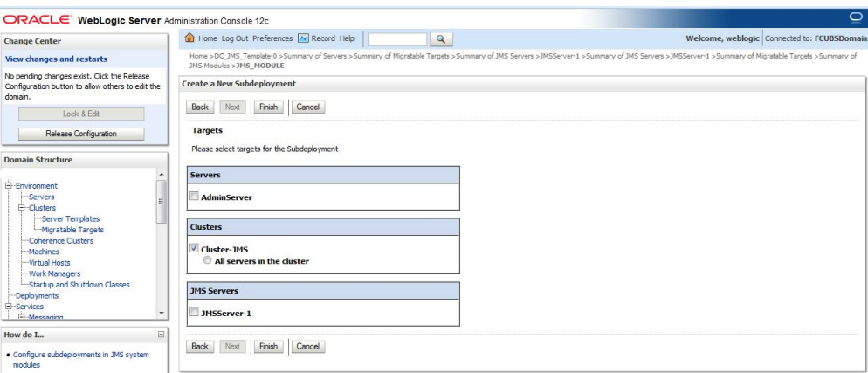Click the disabled Lock & Edit button
Screen dimensions: 868x373
[x=81, y=114]
